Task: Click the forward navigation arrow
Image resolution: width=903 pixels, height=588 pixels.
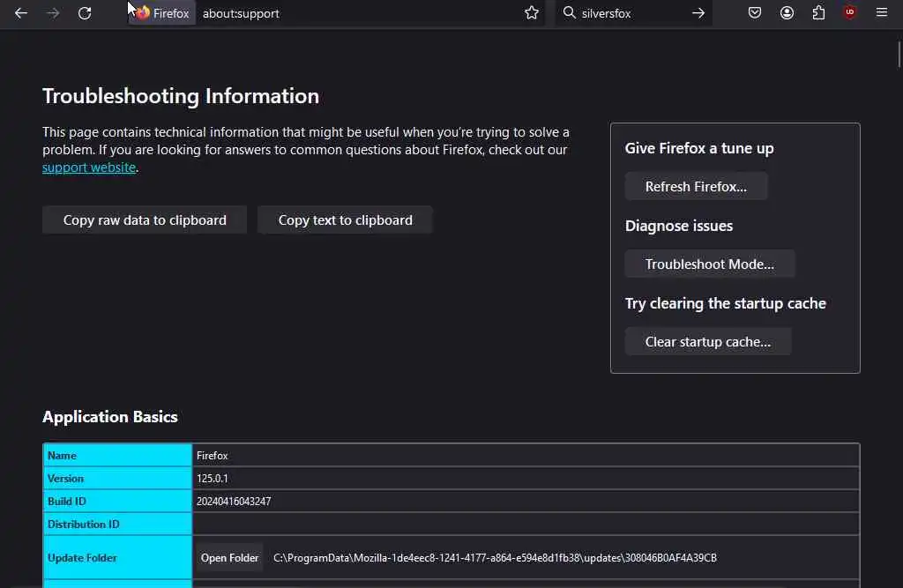Action: (x=53, y=12)
